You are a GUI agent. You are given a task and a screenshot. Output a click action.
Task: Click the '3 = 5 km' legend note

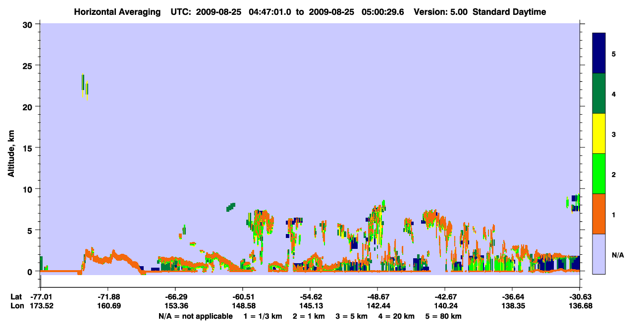point(352,316)
